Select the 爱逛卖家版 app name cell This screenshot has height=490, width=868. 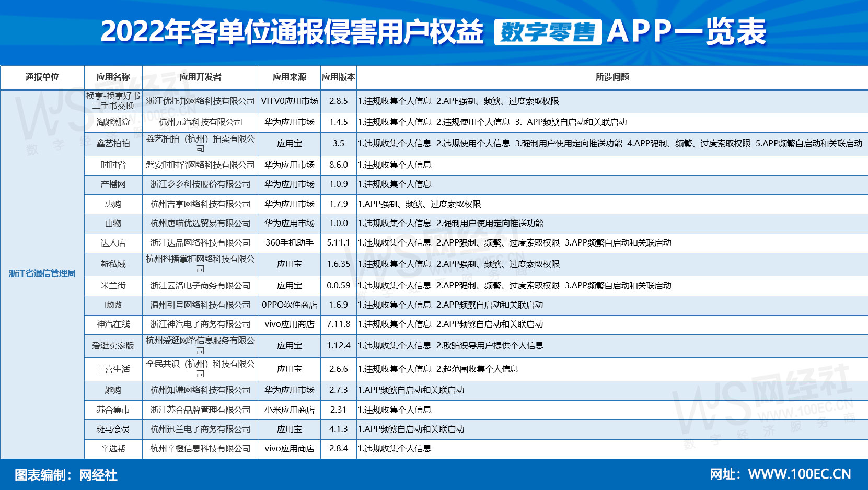tap(113, 346)
